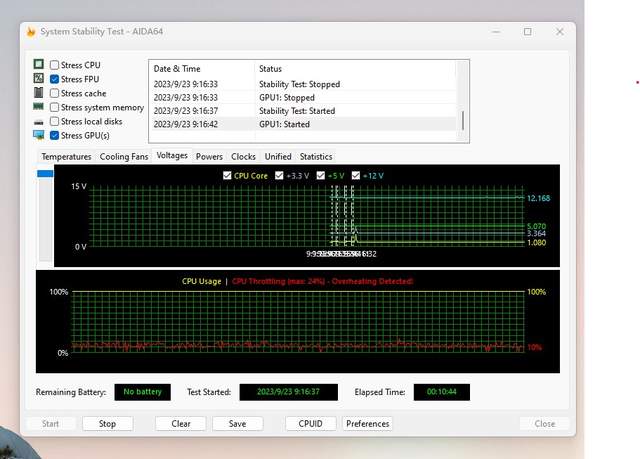Switch to the Unified tab
Viewport: 640px width, 459px height.
278,157
